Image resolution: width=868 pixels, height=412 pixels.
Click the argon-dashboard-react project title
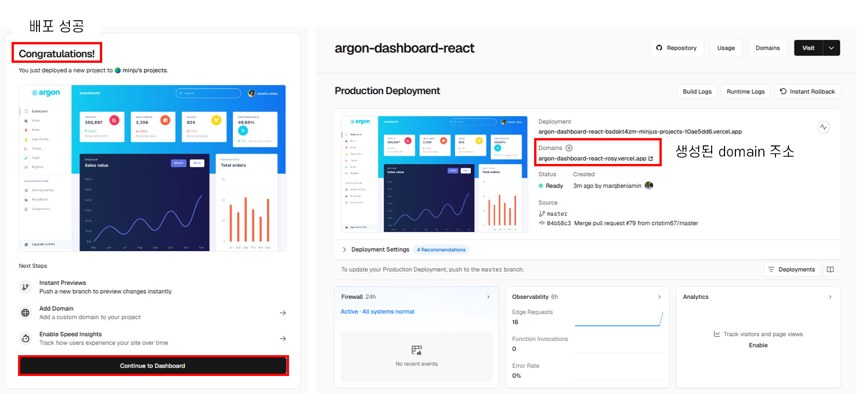pyautogui.click(x=405, y=48)
